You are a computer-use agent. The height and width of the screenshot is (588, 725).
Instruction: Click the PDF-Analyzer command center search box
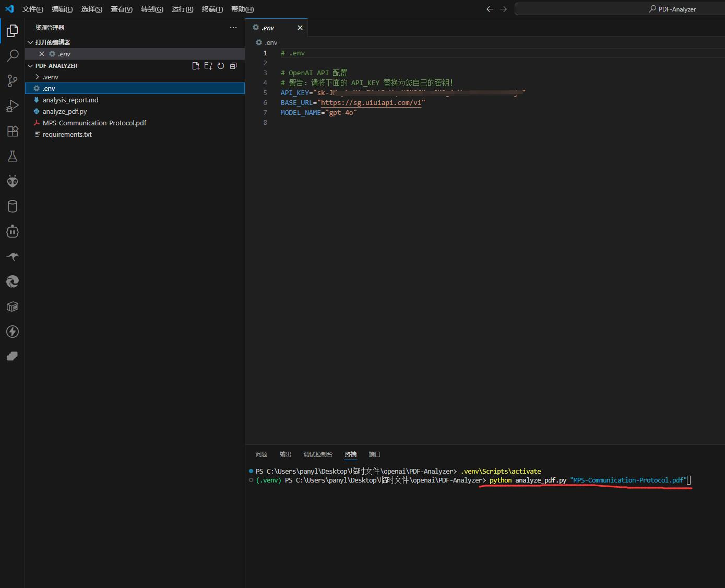tap(620, 9)
